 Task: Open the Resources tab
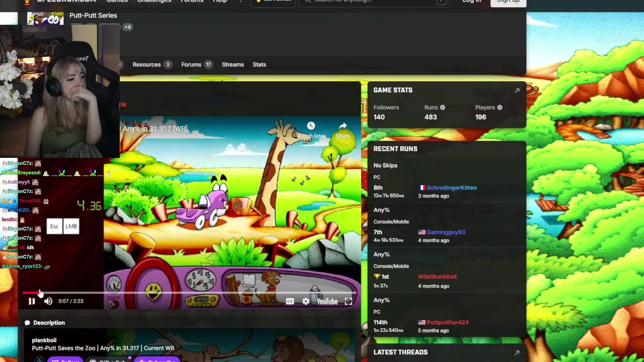(151, 64)
